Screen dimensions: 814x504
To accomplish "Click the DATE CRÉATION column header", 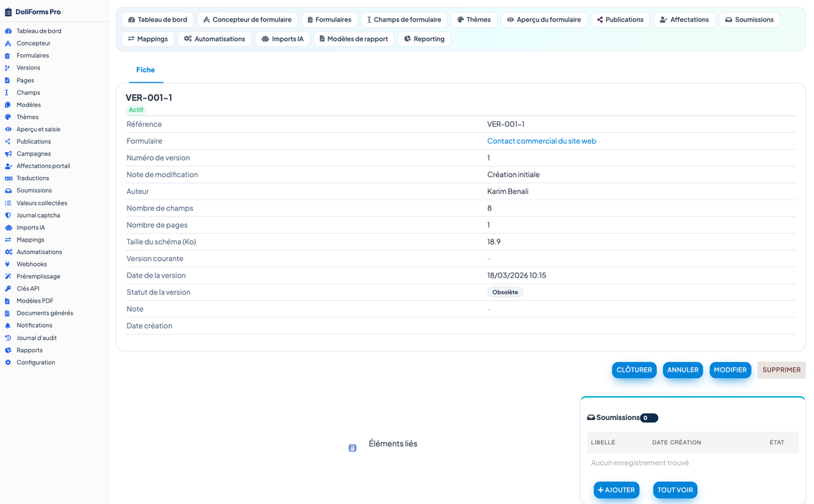I will coord(676,442).
